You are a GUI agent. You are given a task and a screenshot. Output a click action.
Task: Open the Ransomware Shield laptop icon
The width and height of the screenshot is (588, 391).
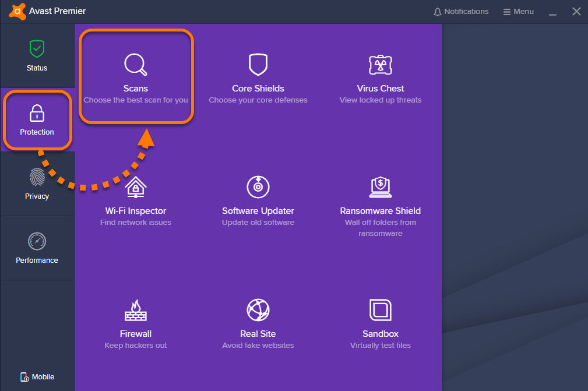coord(381,187)
